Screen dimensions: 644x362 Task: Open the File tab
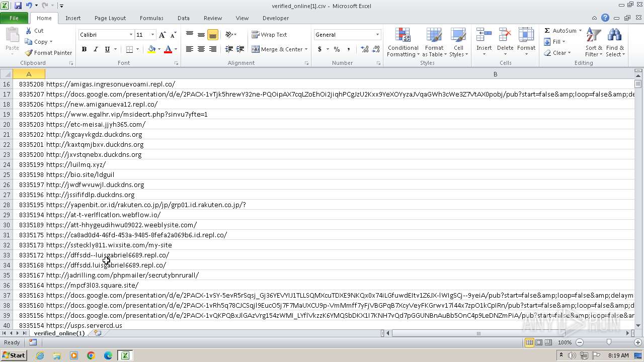point(14,18)
